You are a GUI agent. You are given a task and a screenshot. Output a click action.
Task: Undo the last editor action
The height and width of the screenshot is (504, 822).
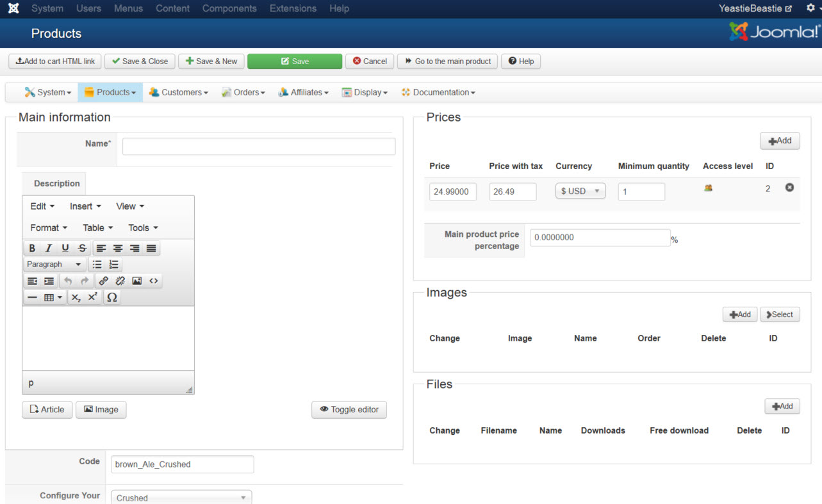click(x=68, y=281)
